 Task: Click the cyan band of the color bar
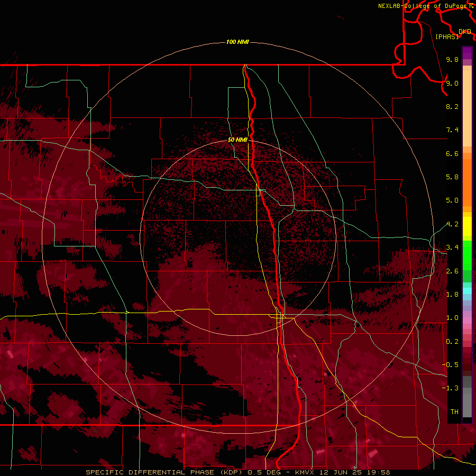tap(467, 291)
